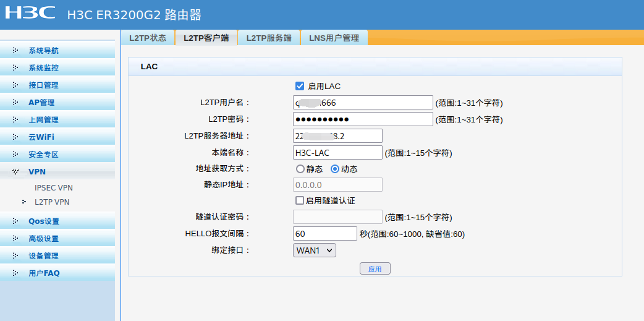Switch to the L2TP状态 tab
This screenshot has width=644, height=321.
148,38
